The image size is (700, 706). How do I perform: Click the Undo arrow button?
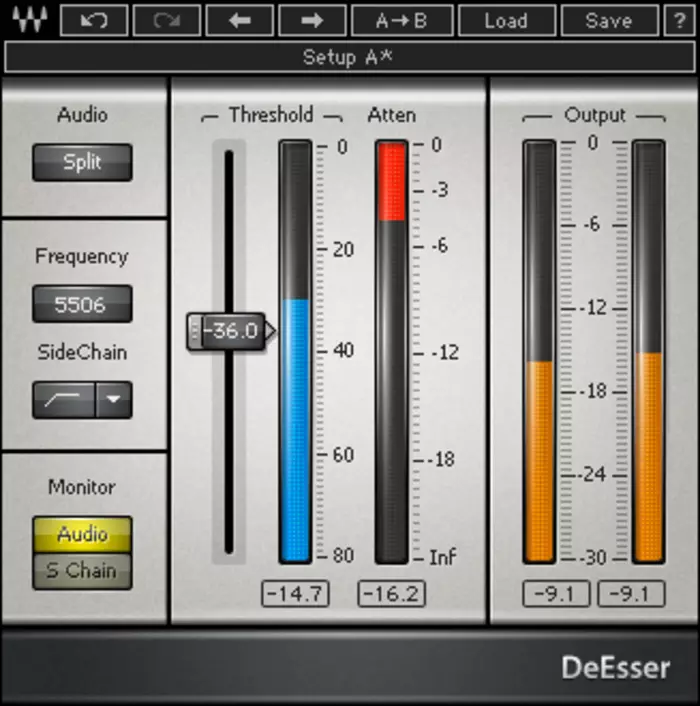(x=93, y=19)
